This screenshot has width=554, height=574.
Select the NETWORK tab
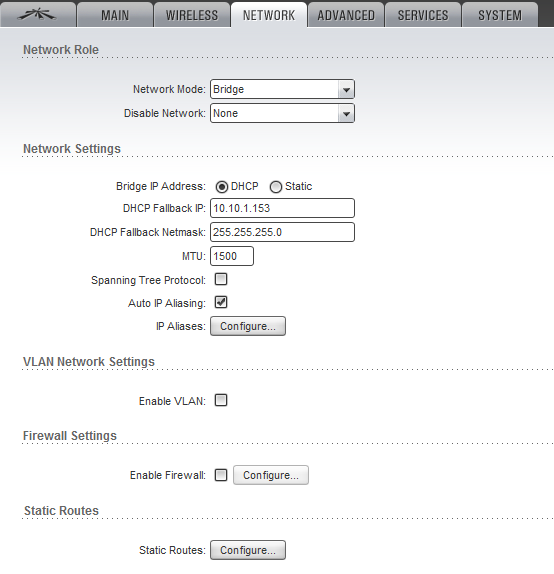pyautogui.click(x=269, y=15)
